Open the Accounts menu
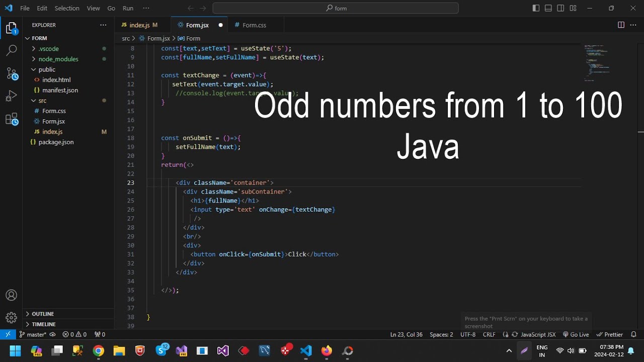 (x=11, y=295)
